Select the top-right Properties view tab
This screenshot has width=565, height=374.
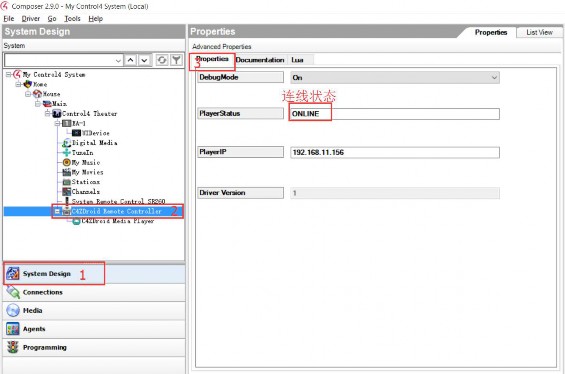coord(490,32)
